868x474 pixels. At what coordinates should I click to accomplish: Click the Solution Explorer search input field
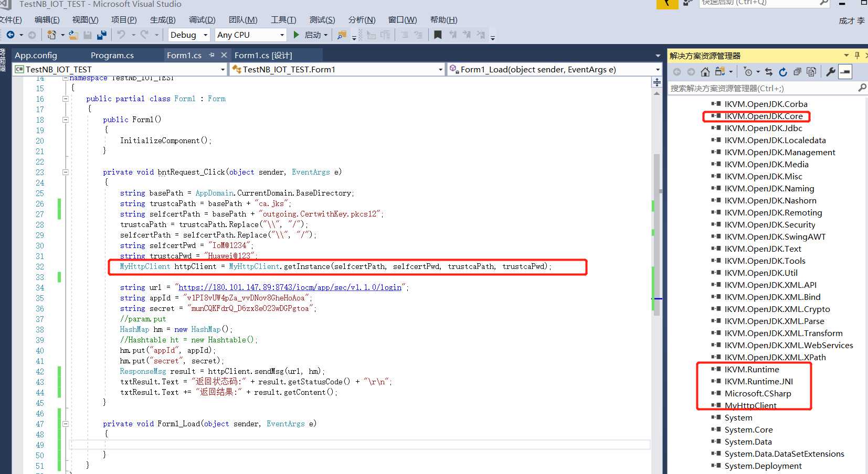(762, 88)
